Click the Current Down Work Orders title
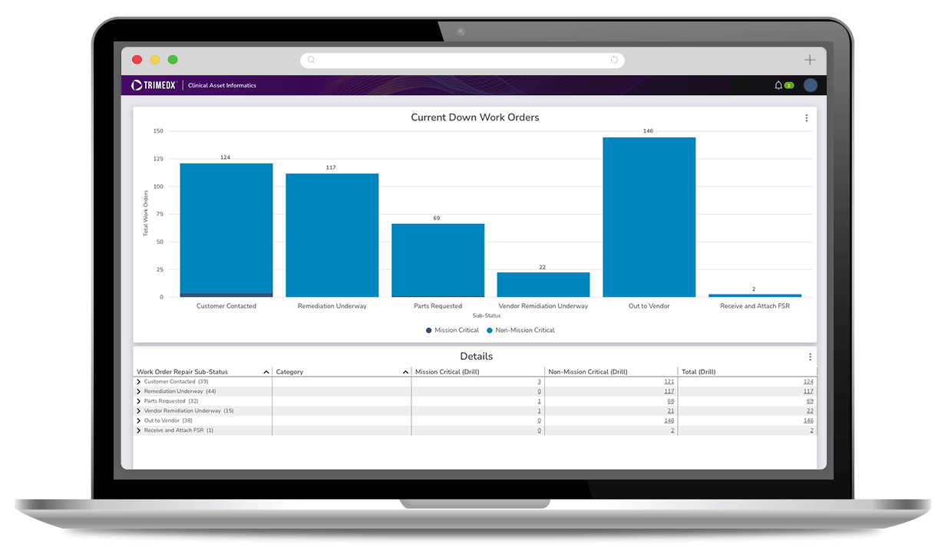The image size is (948, 560). tap(475, 117)
